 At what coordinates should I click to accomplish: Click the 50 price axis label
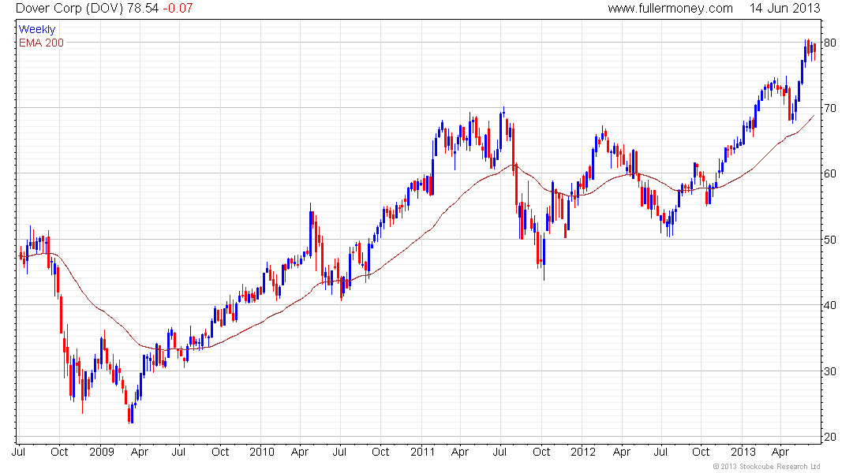(830, 240)
